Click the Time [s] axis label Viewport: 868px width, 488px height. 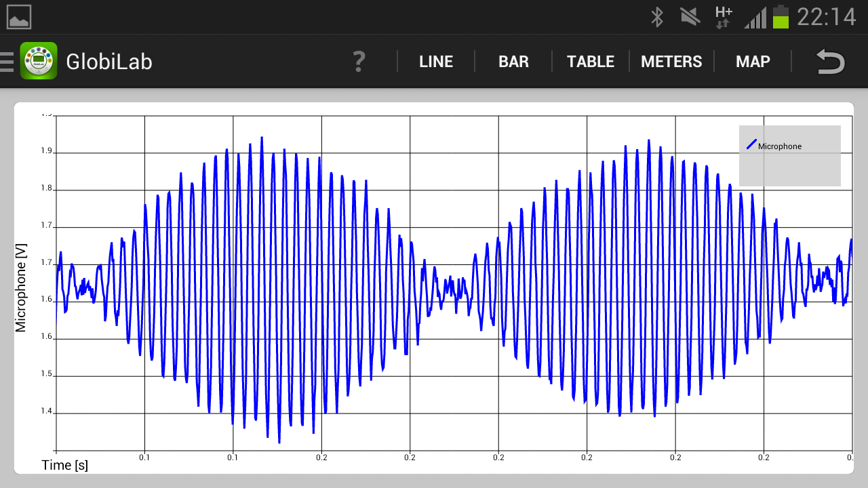[x=65, y=465]
